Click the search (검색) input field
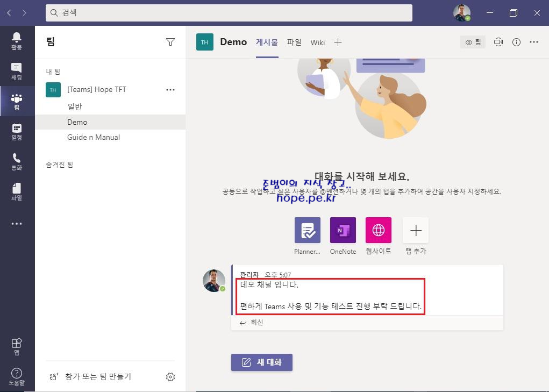This screenshot has height=392, width=549. pyautogui.click(x=229, y=13)
